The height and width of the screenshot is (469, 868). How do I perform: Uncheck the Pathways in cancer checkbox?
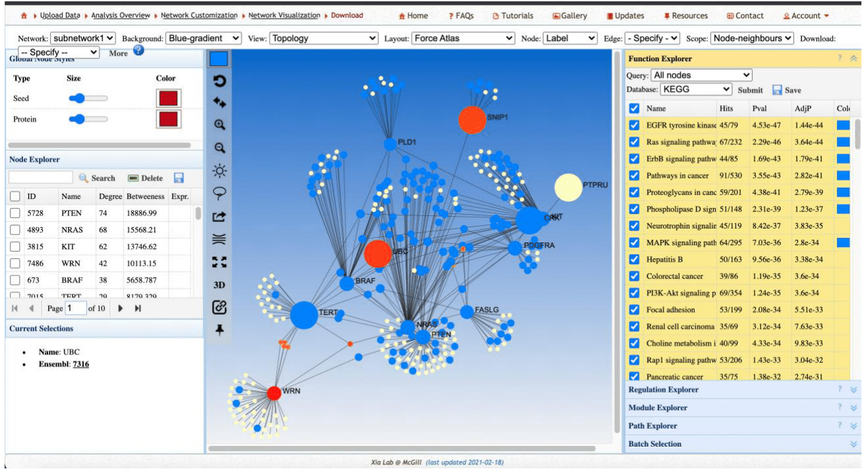[634, 176]
